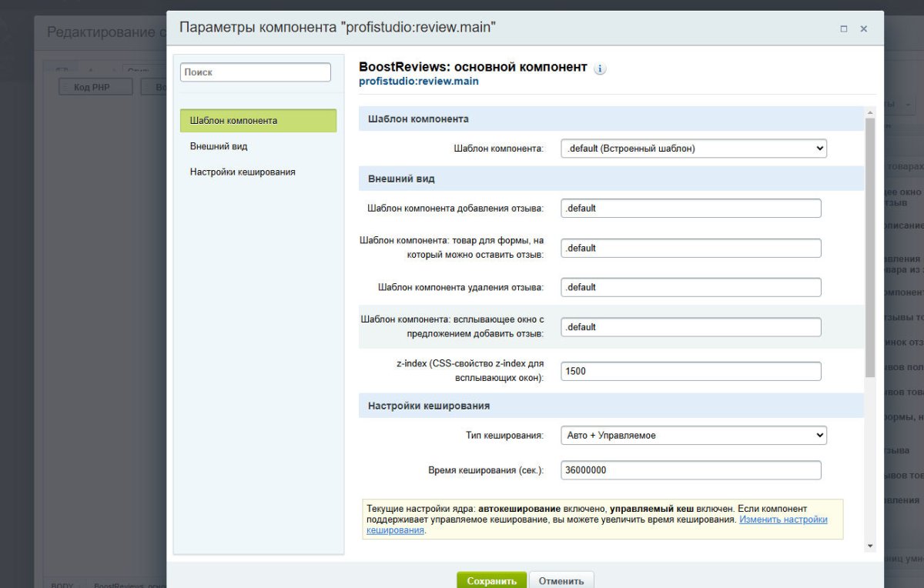Click the .default field for шаблон удаления отзыва
Image resolution: width=924 pixels, height=588 pixels.
click(690, 287)
